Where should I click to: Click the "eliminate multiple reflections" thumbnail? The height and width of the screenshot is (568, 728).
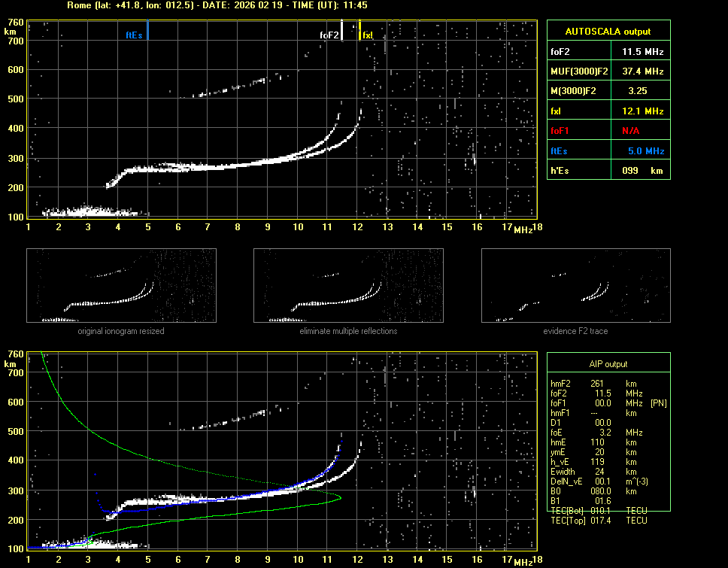[x=348, y=286]
